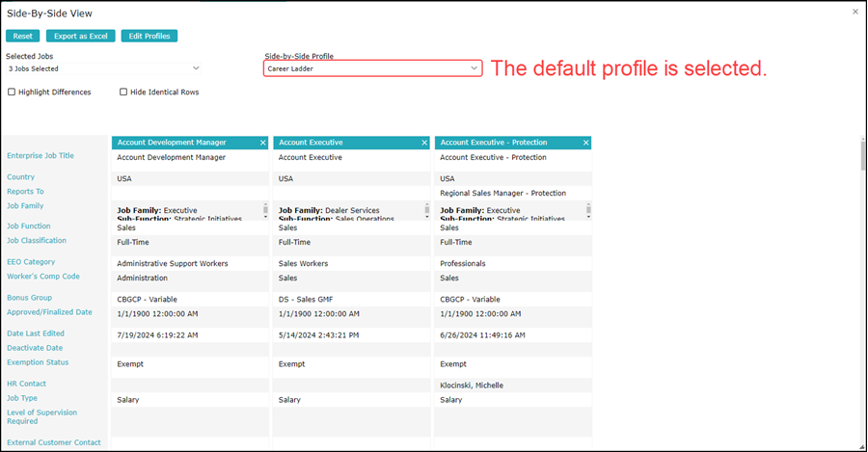868x452 pixels.
Task: Open the Selected Jobs dropdown
Action: 103,68
